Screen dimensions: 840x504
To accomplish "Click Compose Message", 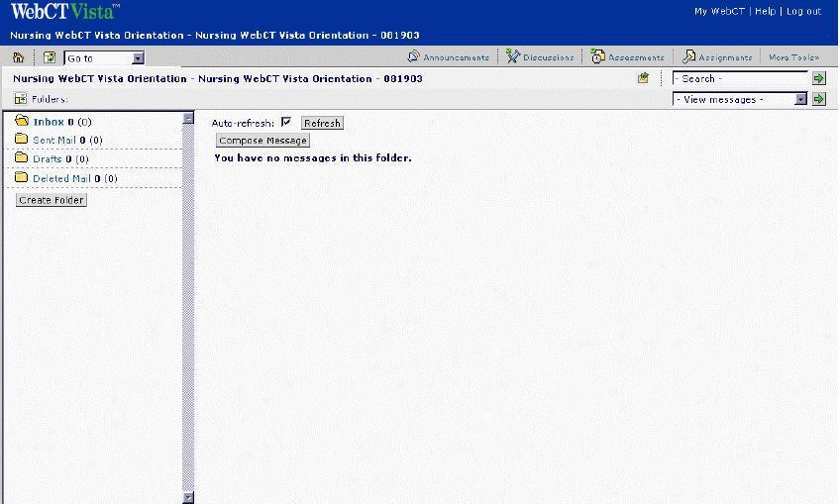I will (262, 141).
